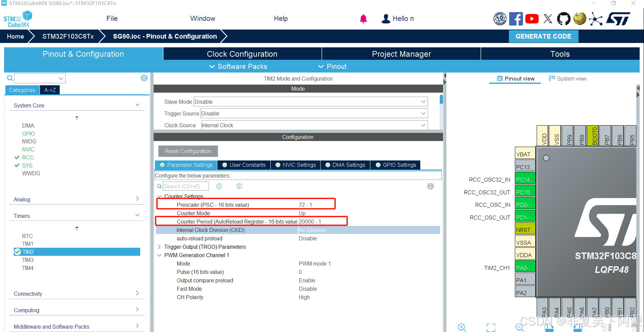Click the STM32CubeMX logo
Viewport: 644px width, 332px height.
coord(18,19)
